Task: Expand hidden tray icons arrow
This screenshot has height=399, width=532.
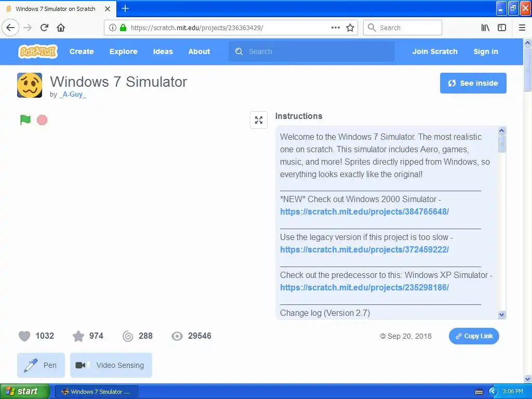Action: point(493,392)
